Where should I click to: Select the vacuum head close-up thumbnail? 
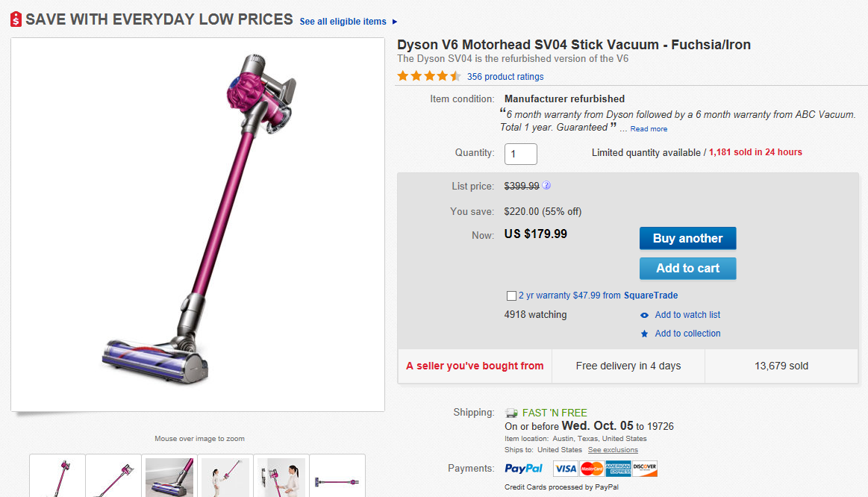coord(169,476)
